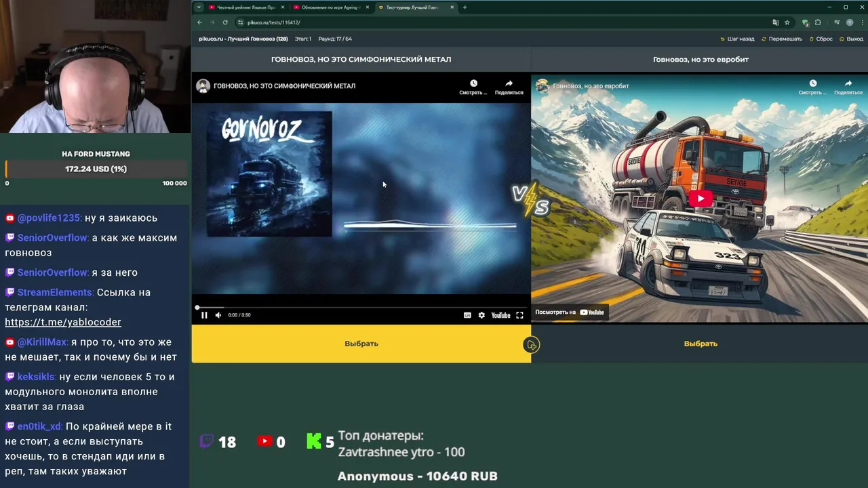Go back in browser
868x488 pixels.
click(x=199, y=22)
